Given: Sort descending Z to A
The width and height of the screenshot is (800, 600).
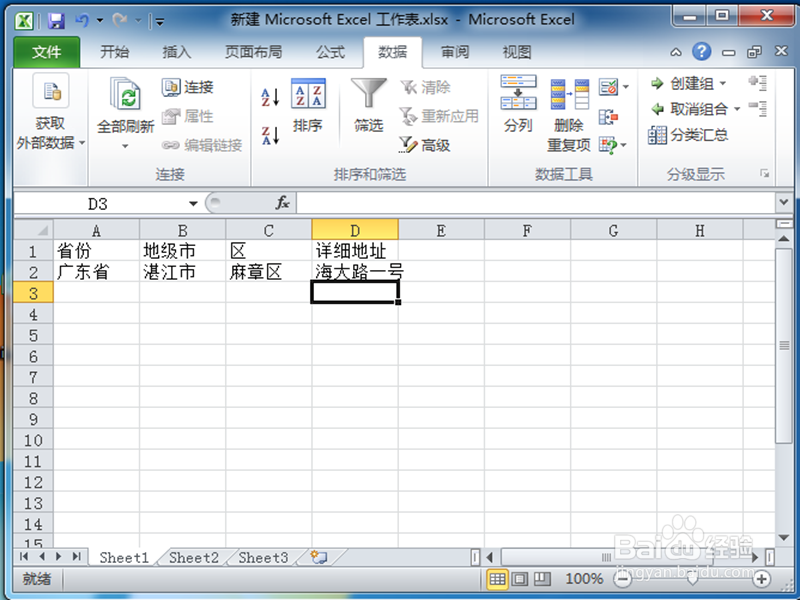Looking at the screenshot, I should point(270,136).
